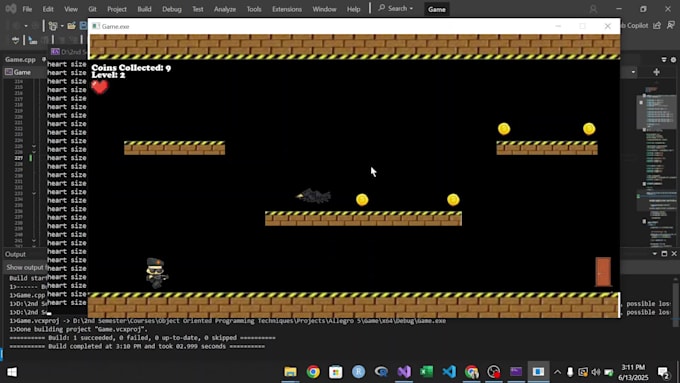Screen dimensions: 680x383
Task: Open the Project menu
Action: click(x=117, y=9)
